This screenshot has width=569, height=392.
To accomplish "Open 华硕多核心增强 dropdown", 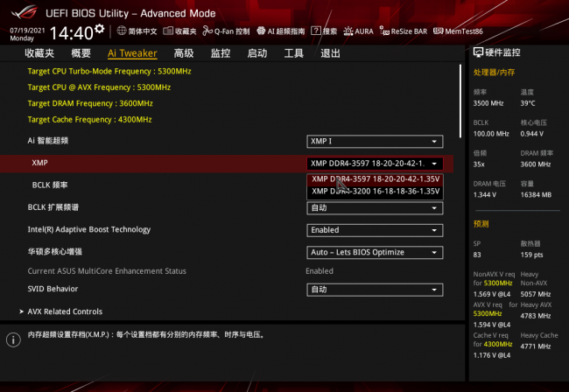I will point(375,252).
